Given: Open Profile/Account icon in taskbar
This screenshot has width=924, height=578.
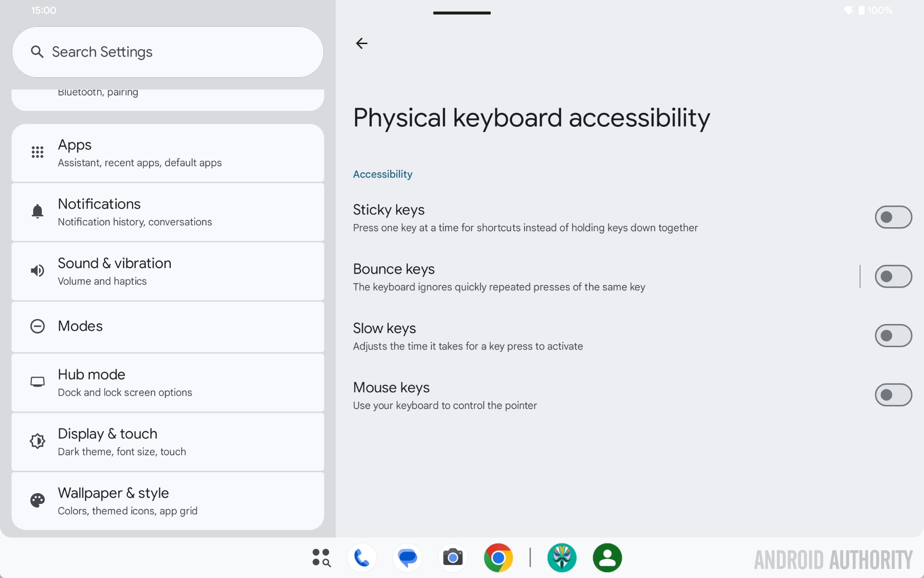Looking at the screenshot, I should [x=607, y=557].
